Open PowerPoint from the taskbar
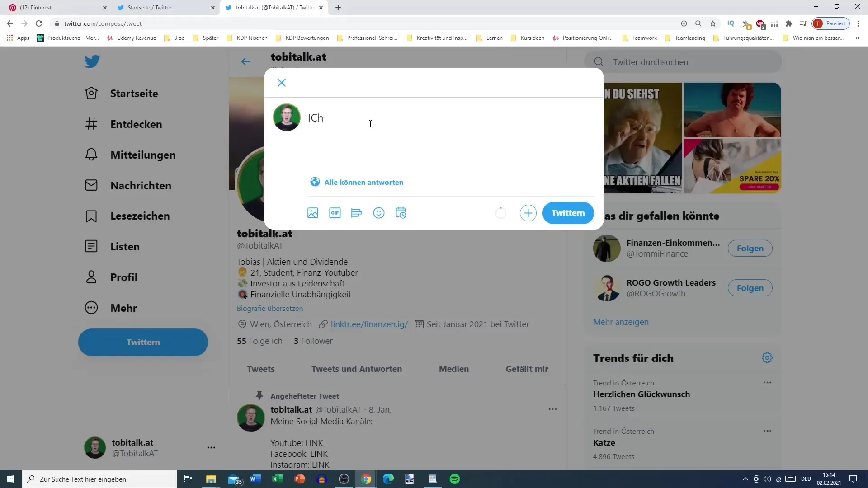 (x=300, y=479)
